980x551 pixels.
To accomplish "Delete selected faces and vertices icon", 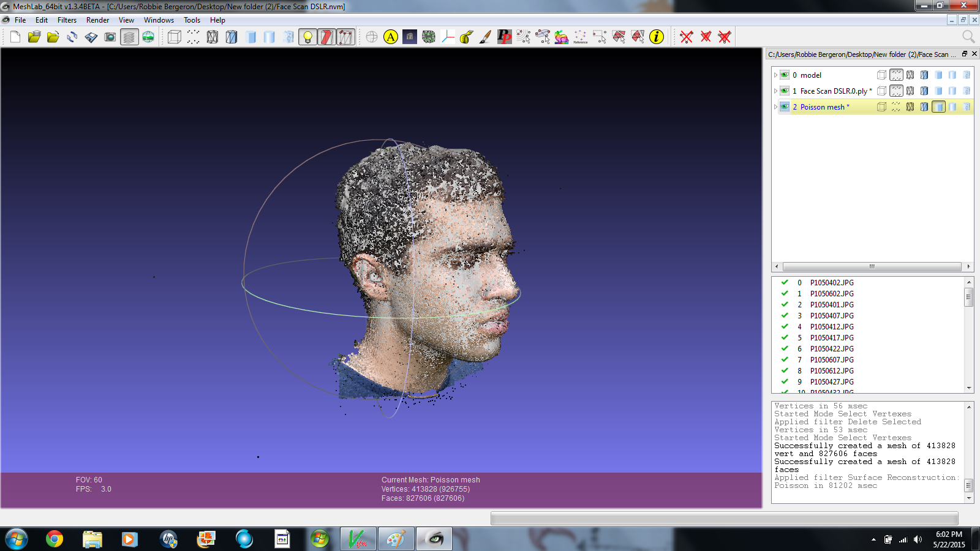I will click(x=725, y=37).
